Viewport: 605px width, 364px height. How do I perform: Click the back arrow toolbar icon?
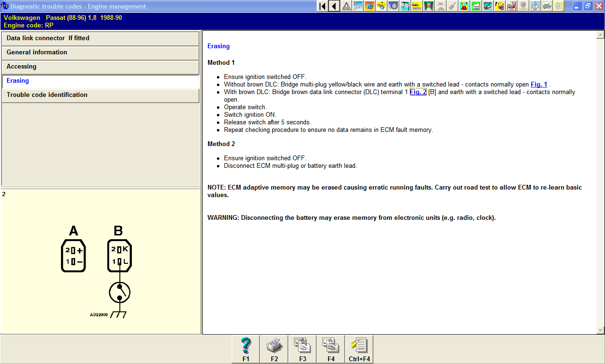(334, 6)
